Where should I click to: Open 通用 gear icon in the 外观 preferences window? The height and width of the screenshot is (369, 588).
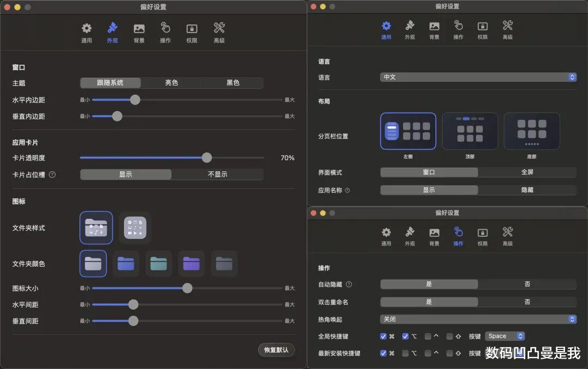(x=87, y=28)
